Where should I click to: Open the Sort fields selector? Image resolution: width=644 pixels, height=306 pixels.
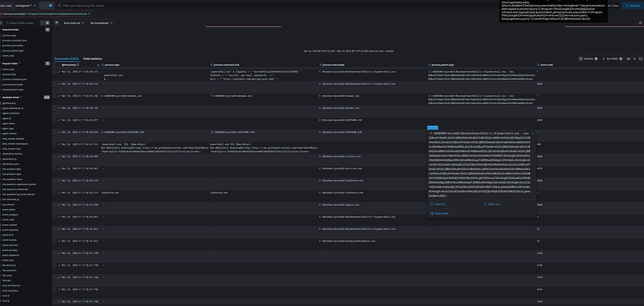click(x=613, y=59)
